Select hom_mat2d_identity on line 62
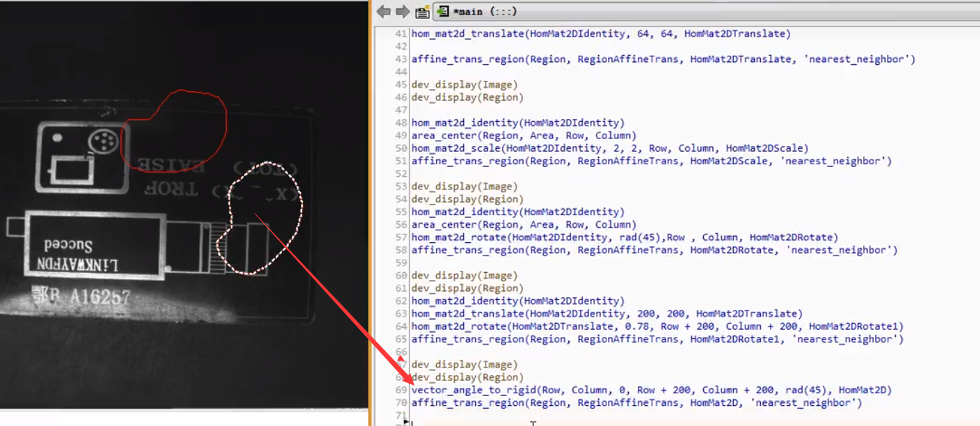This screenshot has width=980, height=426. click(x=518, y=301)
